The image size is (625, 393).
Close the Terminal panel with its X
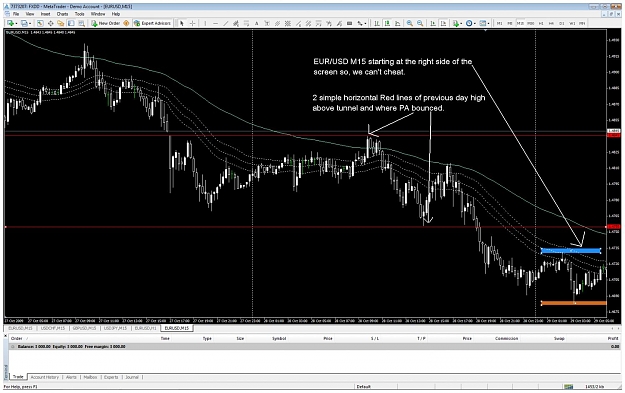pos(6,336)
